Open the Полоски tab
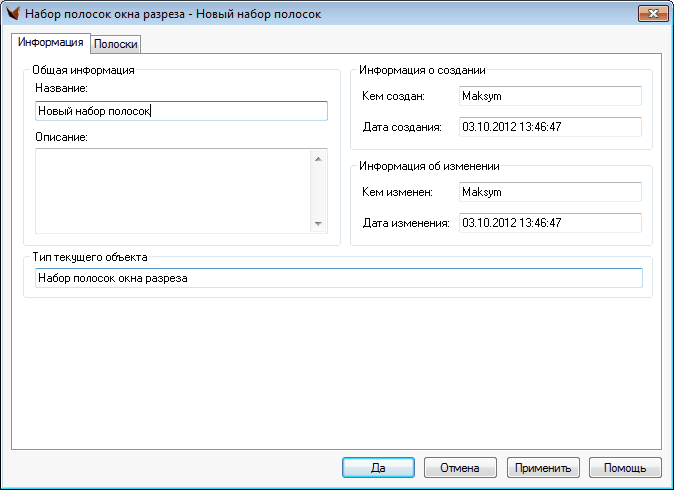Image resolution: width=674 pixels, height=490 pixels. click(116, 44)
